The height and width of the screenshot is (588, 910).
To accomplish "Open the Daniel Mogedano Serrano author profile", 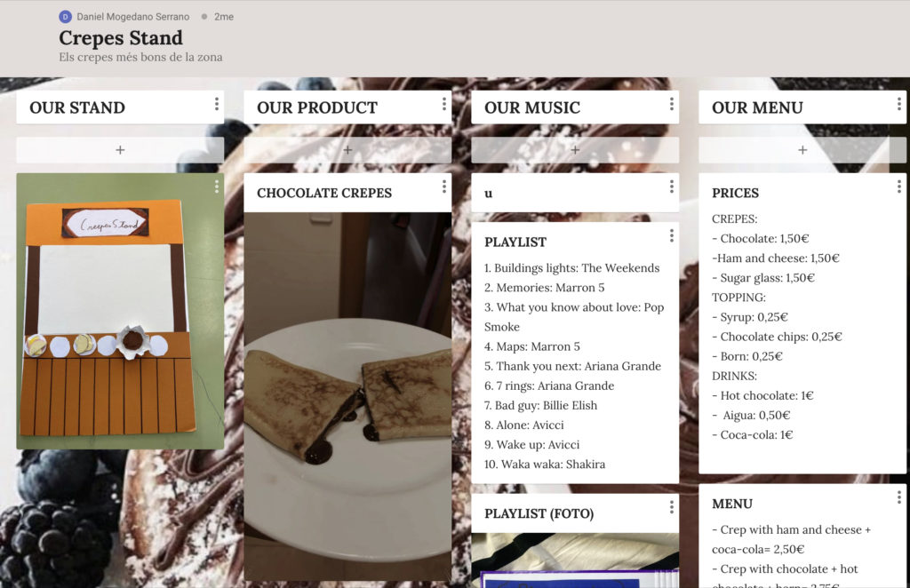I will point(133,17).
